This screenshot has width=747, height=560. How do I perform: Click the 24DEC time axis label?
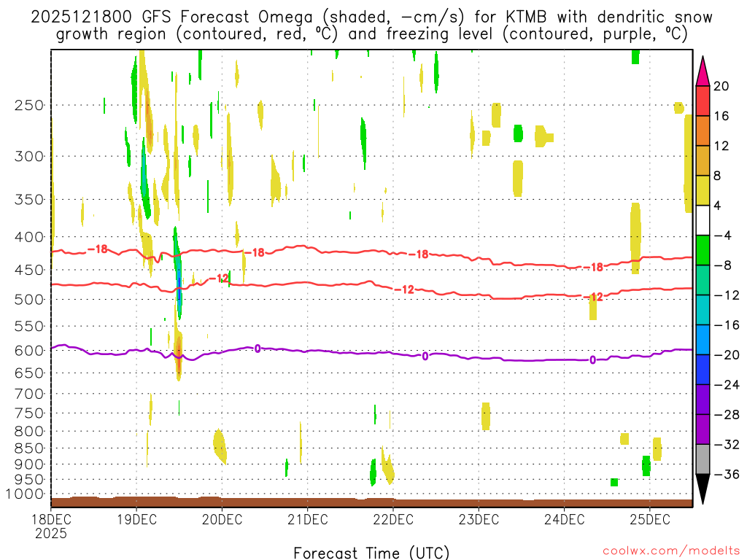pos(565,519)
